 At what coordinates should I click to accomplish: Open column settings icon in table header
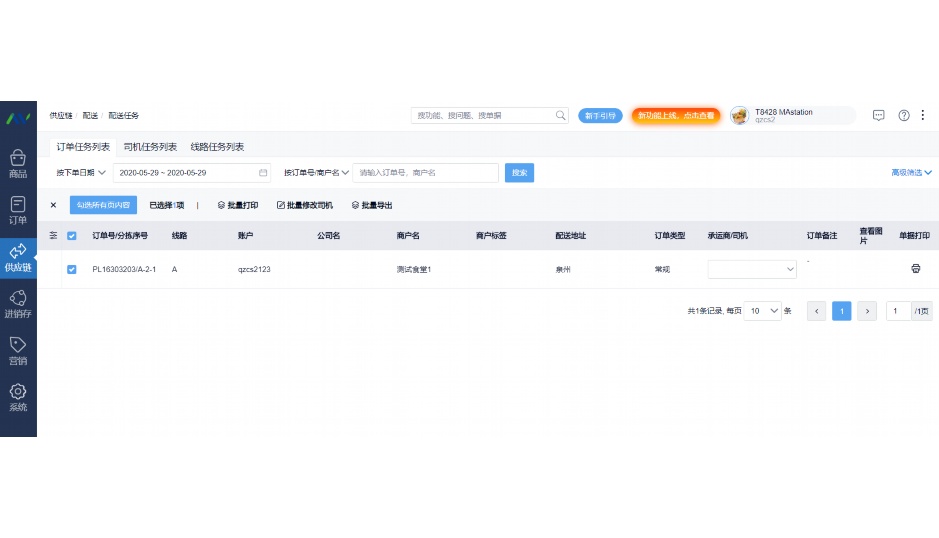point(53,235)
